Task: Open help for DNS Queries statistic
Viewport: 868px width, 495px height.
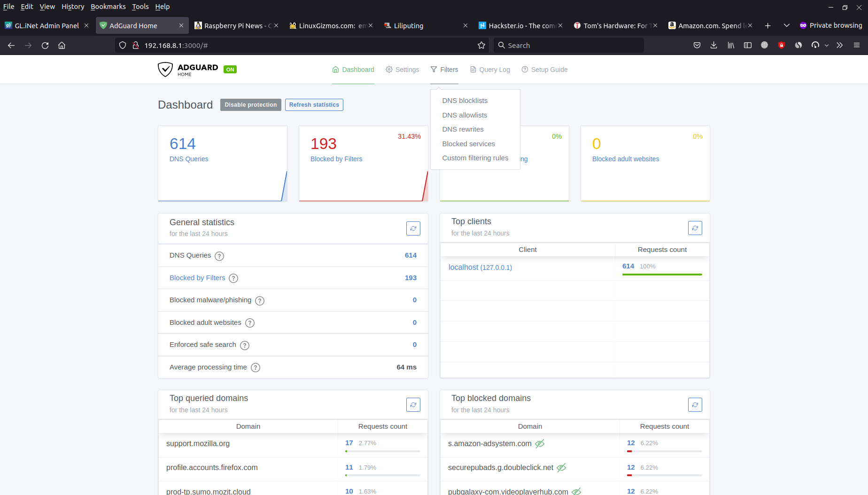Action: (219, 256)
